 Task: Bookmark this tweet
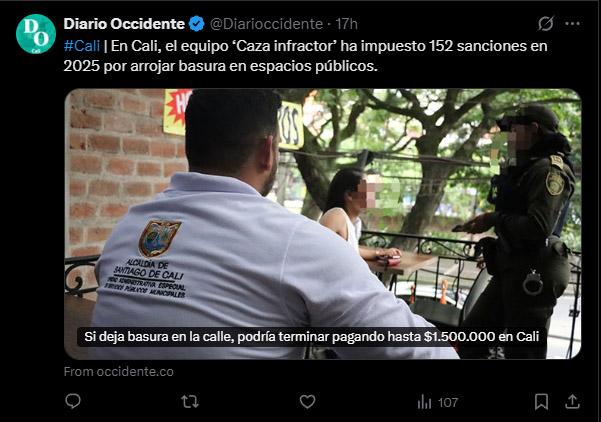[x=541, y=402]
